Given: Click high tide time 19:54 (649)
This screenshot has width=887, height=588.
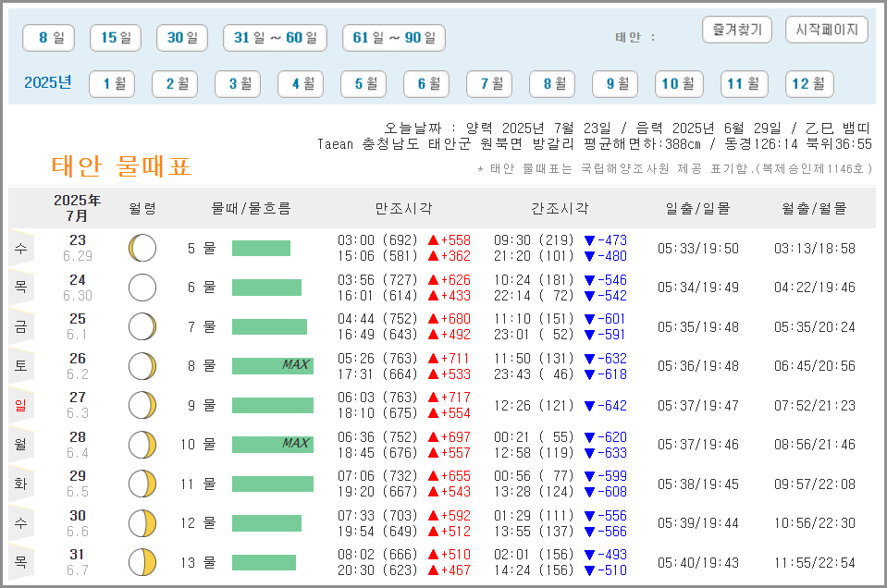Looking at the screenshot, I should coord(377,532).
